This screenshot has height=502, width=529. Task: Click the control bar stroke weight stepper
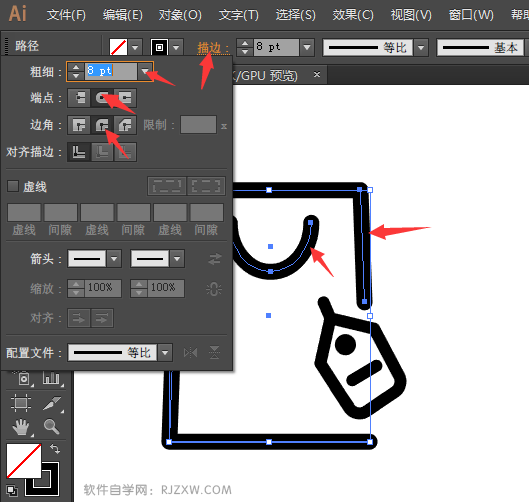(x=245, y=47)
